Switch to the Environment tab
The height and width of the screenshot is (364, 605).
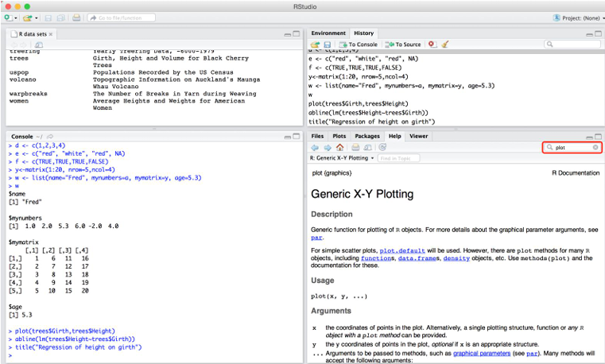(x=328, y=33)
